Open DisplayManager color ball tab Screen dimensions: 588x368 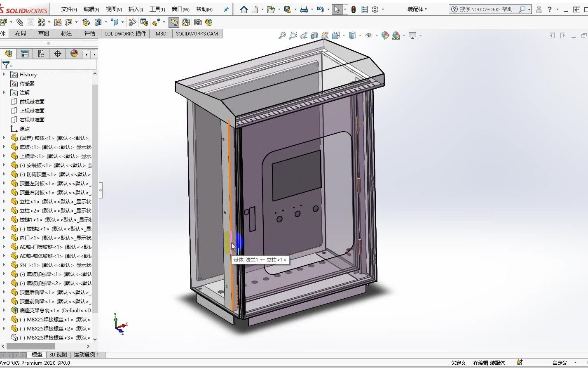pyautogui.click(x=74, y=54)
